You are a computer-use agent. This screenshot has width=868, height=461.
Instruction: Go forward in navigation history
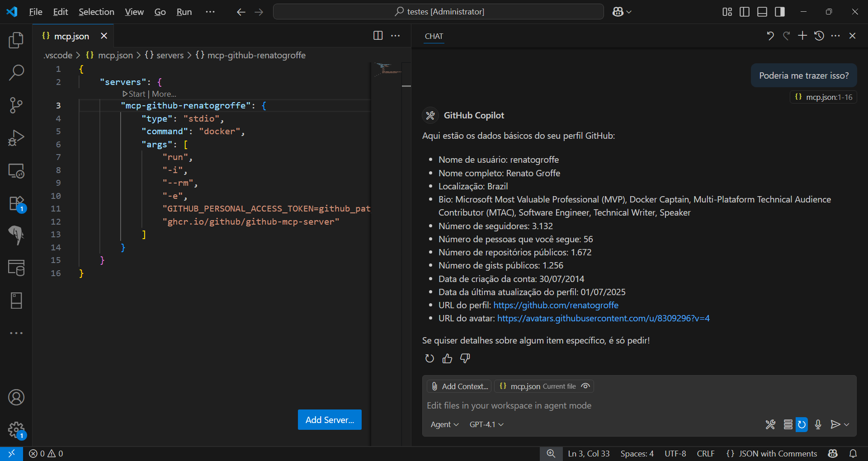(x=259, y=12)
